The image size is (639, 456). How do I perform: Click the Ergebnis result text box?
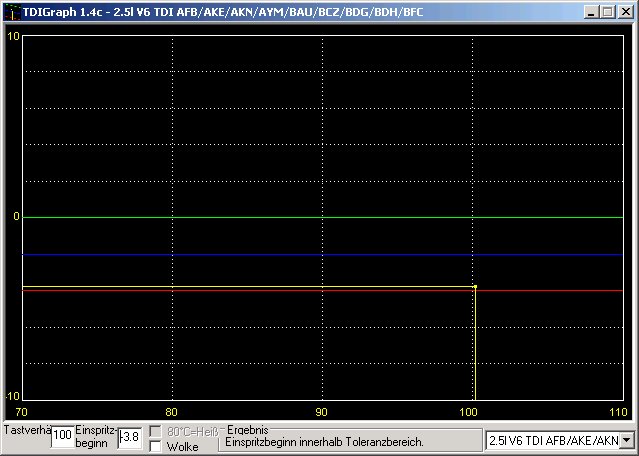click(x=350, y=442)
